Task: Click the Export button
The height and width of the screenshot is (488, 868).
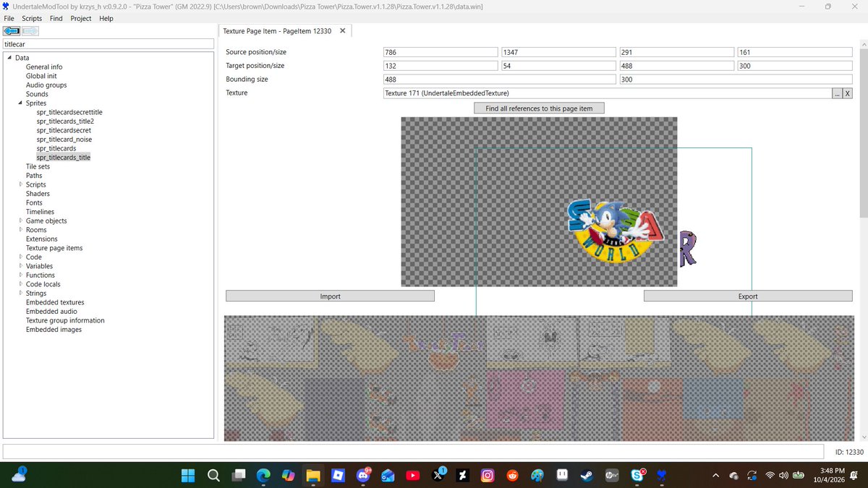Action: [x=748, y=296]
